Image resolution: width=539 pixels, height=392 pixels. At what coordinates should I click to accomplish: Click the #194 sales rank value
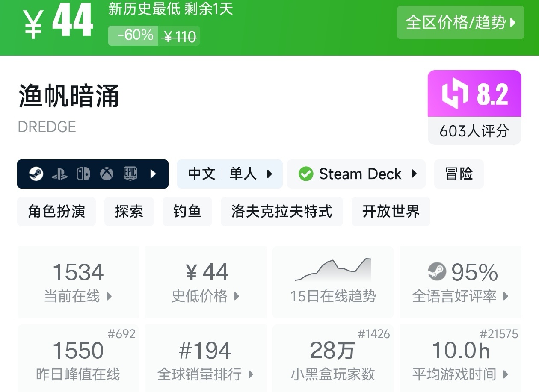pyautogui.click(x=205, y=351)
